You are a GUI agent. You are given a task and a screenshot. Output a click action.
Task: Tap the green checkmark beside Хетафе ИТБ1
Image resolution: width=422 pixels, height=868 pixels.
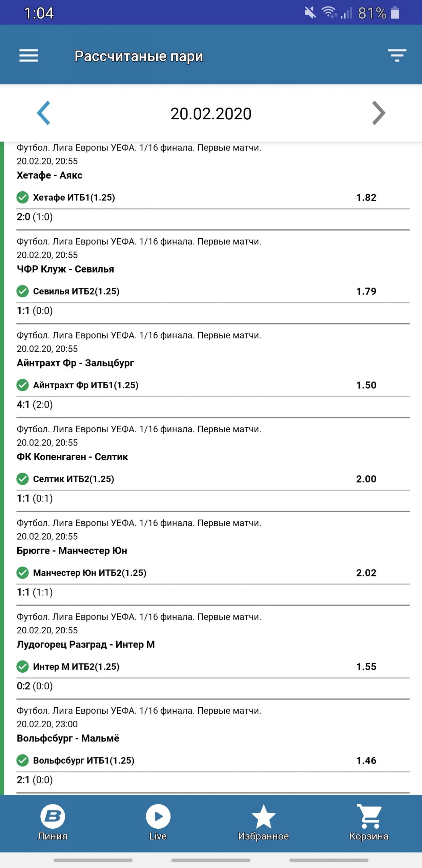pyautogui.click(x=23, y=197)
